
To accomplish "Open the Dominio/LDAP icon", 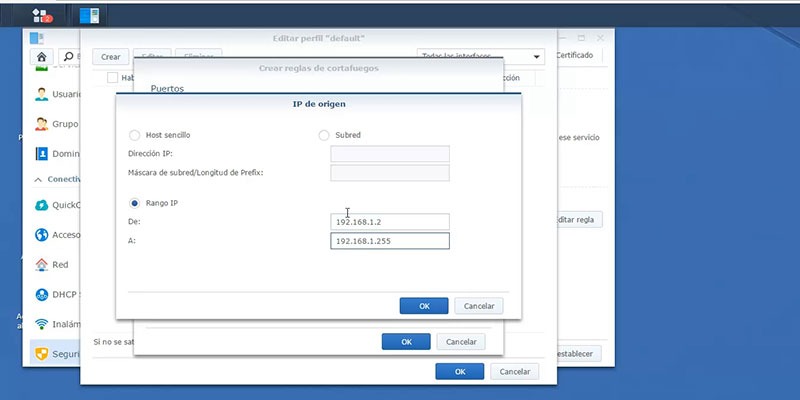I will [41, 154].
